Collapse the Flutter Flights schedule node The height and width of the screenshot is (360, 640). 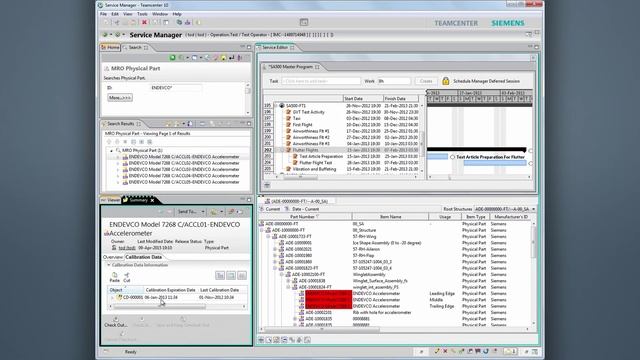coord(282,150)
